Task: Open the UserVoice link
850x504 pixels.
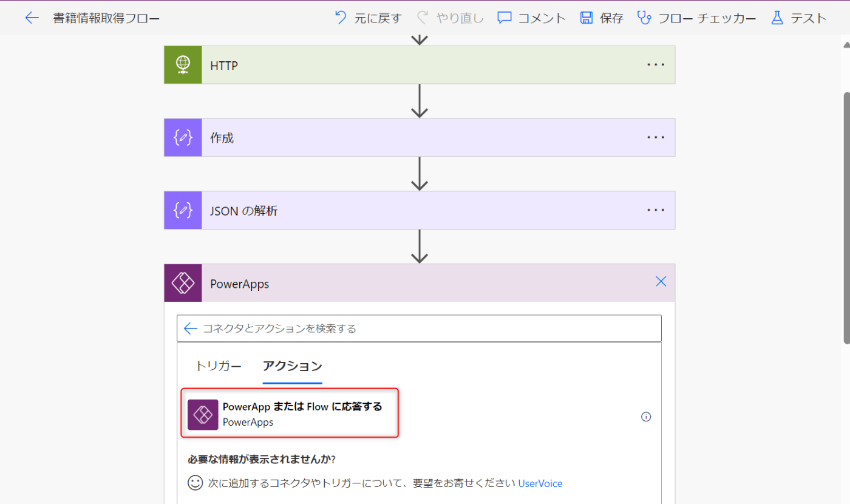Action: (540, 483)
